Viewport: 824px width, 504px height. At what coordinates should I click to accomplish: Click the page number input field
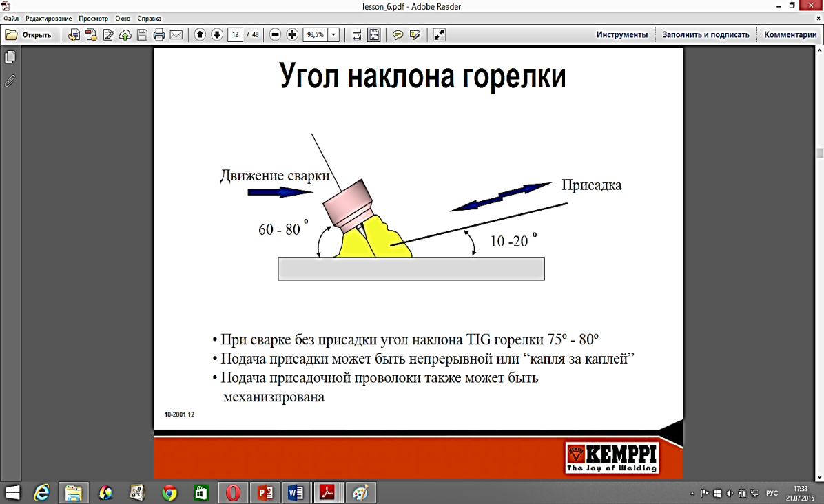click(235, 34)
